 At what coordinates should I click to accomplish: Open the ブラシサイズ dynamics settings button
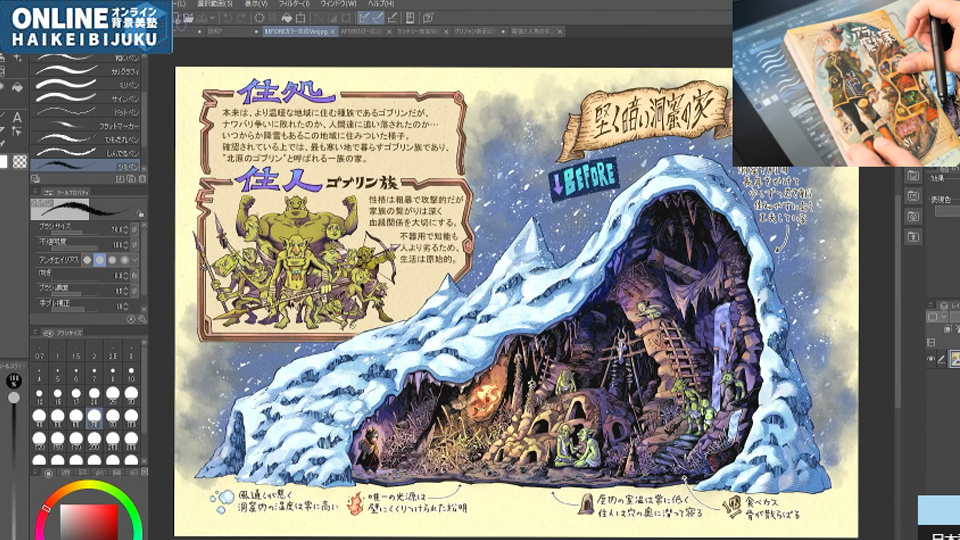[x=135, y=230]
